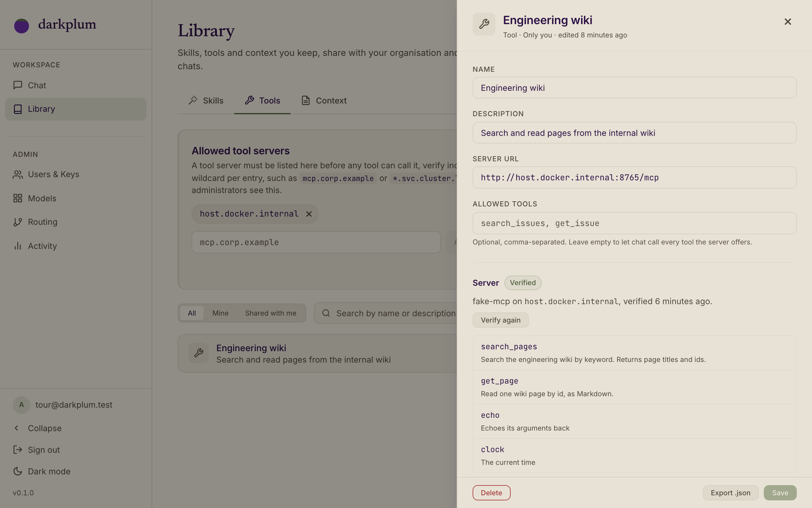This screenshot has width=812, height=508.
Task: Open the Engineering wiki tool card
Action: tap(317, 353)
